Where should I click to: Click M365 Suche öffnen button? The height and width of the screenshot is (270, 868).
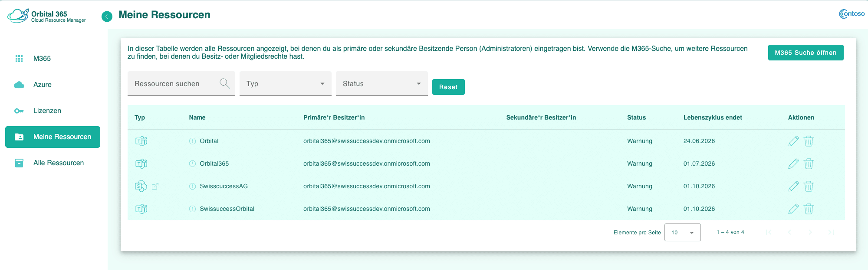pos(806,53)
